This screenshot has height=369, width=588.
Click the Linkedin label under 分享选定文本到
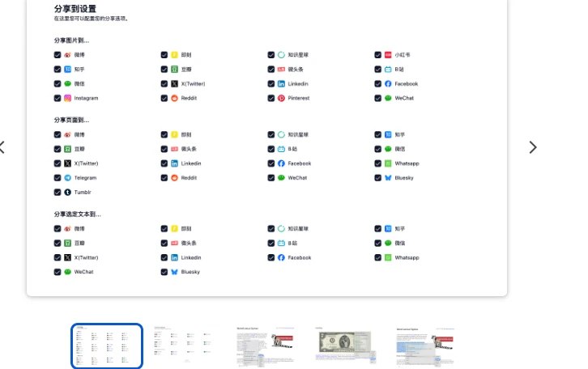[x=191, y=257]
